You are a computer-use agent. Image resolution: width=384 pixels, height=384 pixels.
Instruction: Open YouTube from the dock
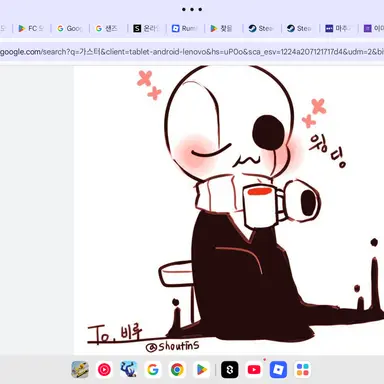(x=254, y=369)
